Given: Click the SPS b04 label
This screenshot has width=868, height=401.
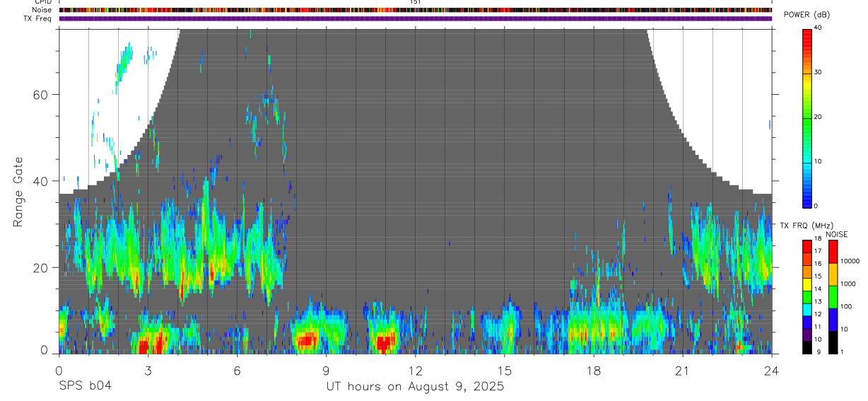Looking at the screenshot, I should [x=85, y=386].
